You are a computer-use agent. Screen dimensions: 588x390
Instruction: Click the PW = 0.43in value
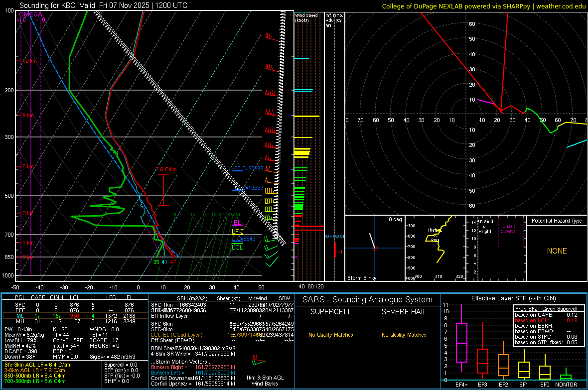coord(19,329)
